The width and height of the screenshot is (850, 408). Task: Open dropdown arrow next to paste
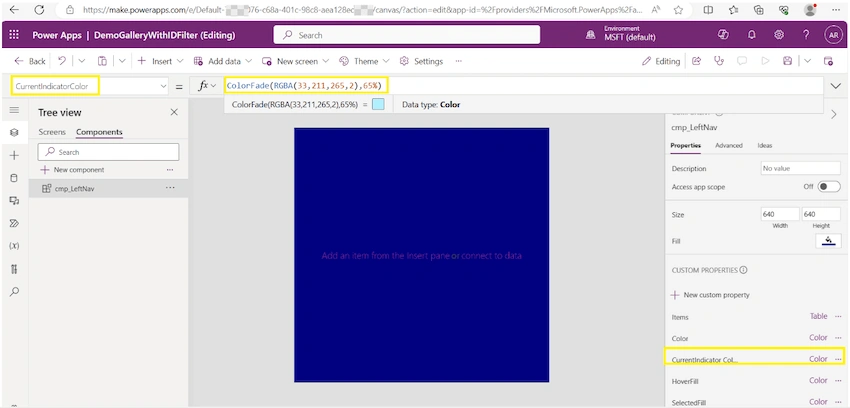tap(122, 61)
